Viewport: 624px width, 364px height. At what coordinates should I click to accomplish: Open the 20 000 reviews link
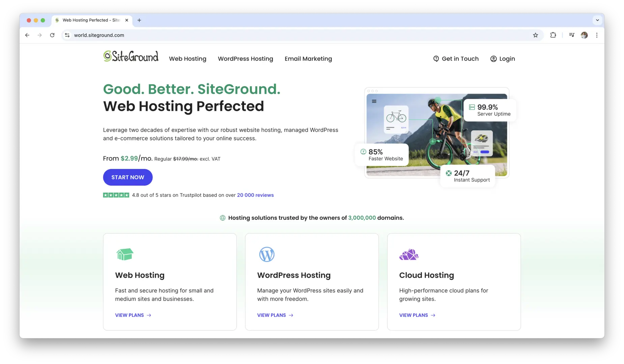(255, 195)
